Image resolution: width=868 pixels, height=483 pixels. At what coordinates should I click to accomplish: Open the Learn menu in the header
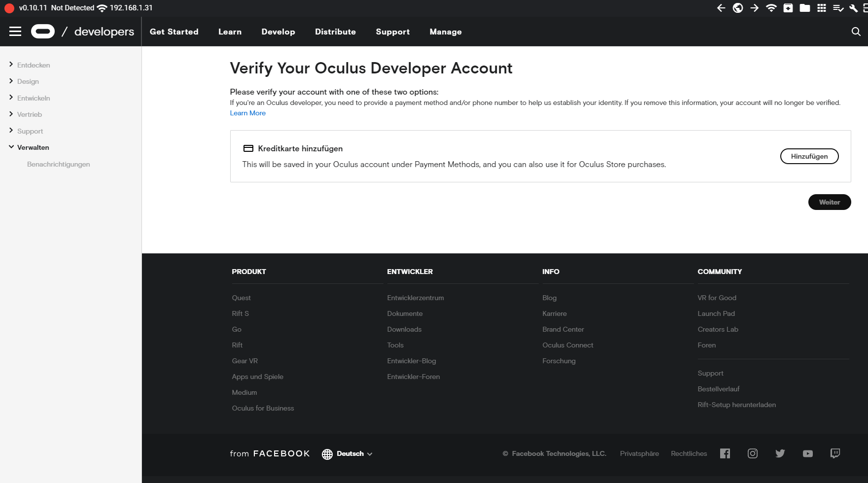tap(230, 32)
